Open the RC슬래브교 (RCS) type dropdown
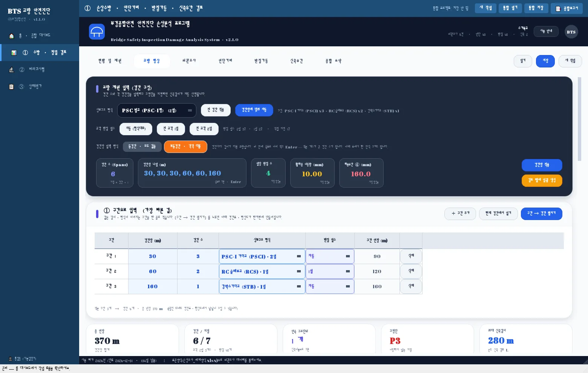The width and height of the screenshot is (588, 373). coord(262,271)
